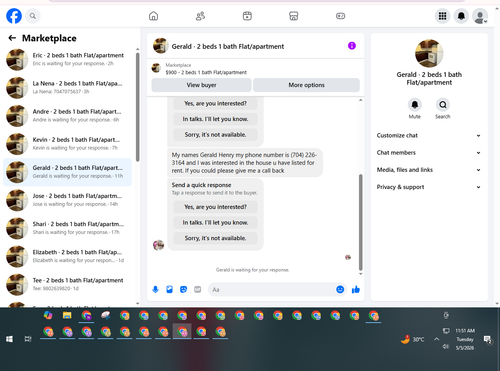This screenshot has height=371, width=500.
Task: Show hidden system tray icons chevron
Action: coord(436,339)
